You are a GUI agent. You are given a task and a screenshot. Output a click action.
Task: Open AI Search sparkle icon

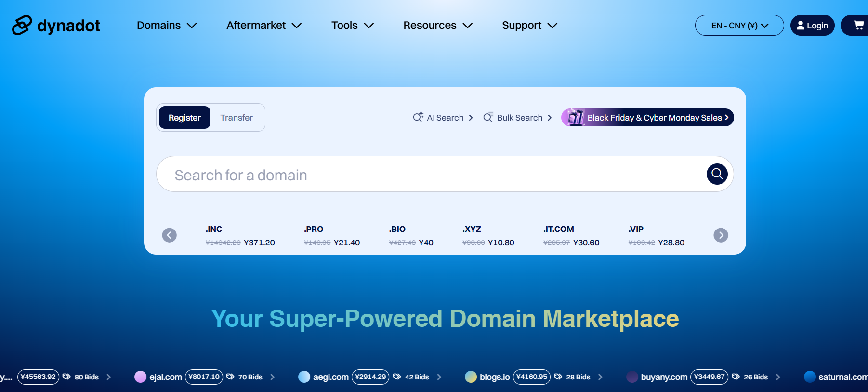pos(418,118)
